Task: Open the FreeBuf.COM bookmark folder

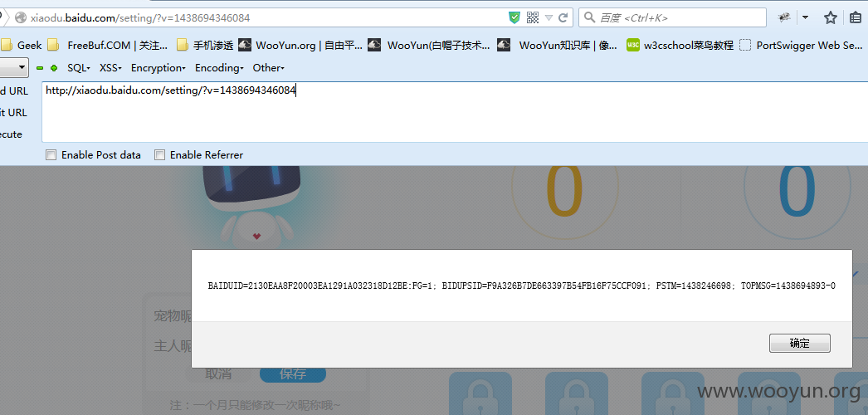Action: (107, 46)
